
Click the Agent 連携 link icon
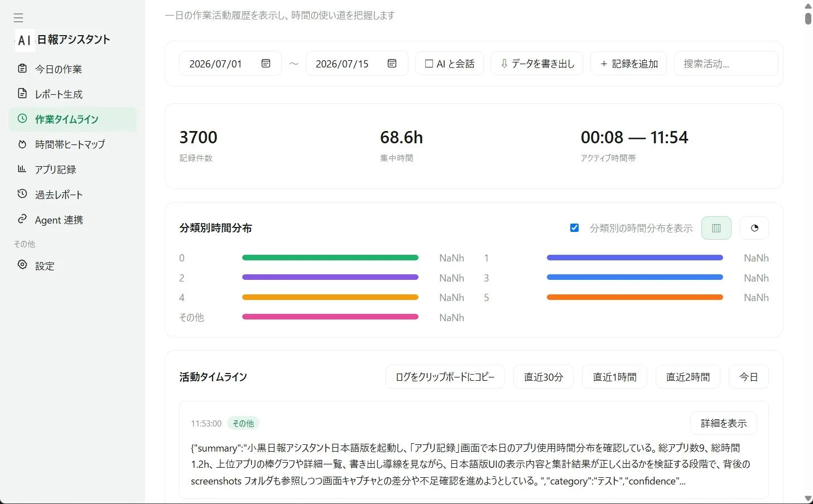coord(22,219)
